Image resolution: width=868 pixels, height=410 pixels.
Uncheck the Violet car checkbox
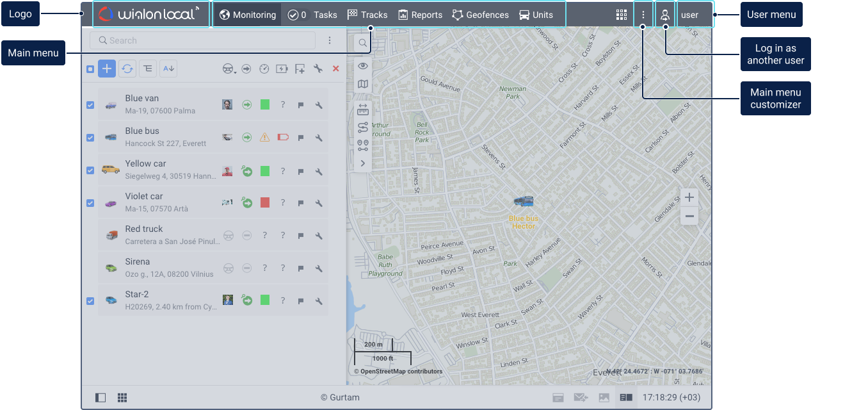coord(90,203)
